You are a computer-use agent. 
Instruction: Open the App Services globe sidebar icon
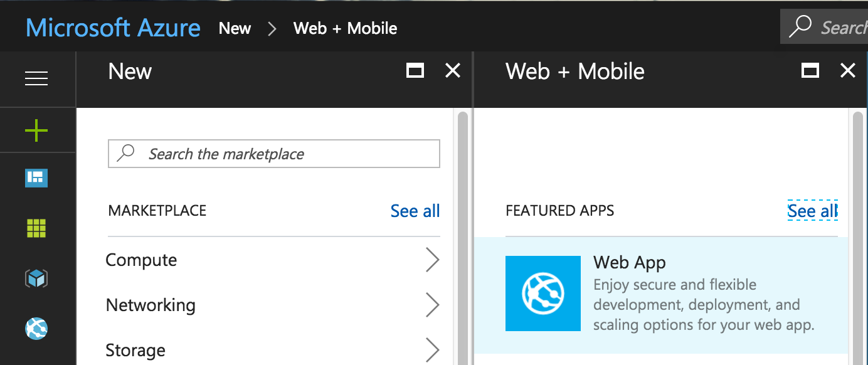point(36,328)
